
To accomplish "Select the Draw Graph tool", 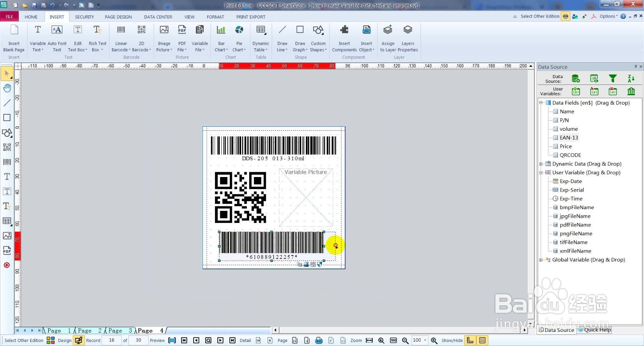I will pos(300,38).
